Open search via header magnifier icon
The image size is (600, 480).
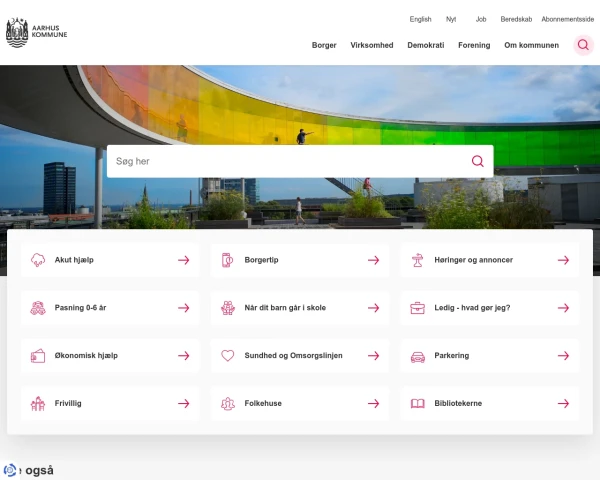[x=583, y=45]
